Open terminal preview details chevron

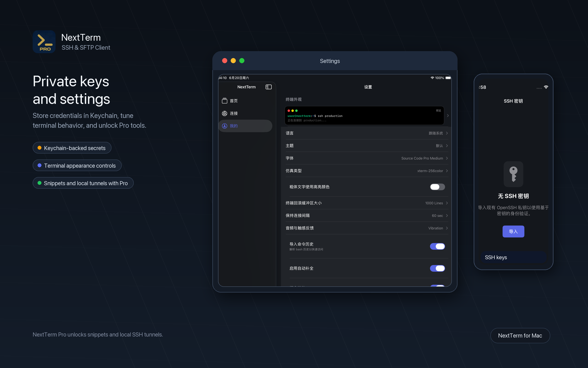point(448,116)
